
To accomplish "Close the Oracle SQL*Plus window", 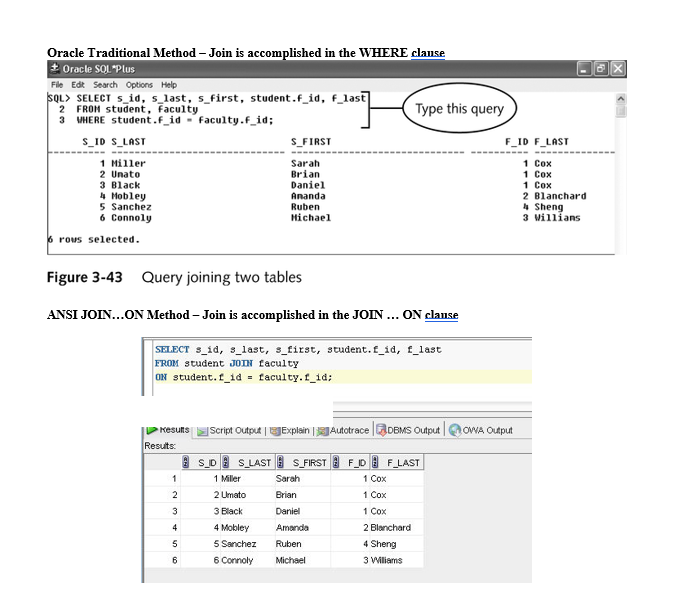I will click(x=618, y=69).
